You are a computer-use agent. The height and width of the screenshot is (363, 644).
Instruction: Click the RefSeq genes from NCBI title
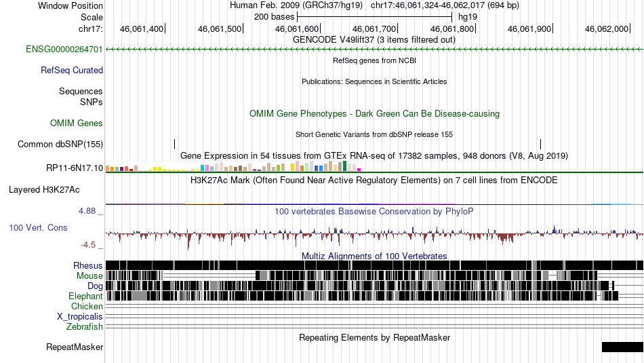click(x=375, y=60)
